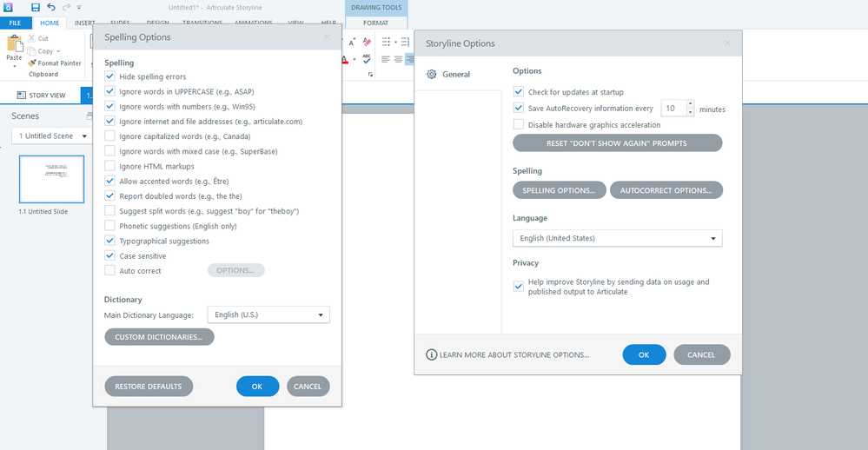The height and width of the screenshot is (450, 868).
Task: Enable Auto correct checkbox
Action: click(109, 271)
